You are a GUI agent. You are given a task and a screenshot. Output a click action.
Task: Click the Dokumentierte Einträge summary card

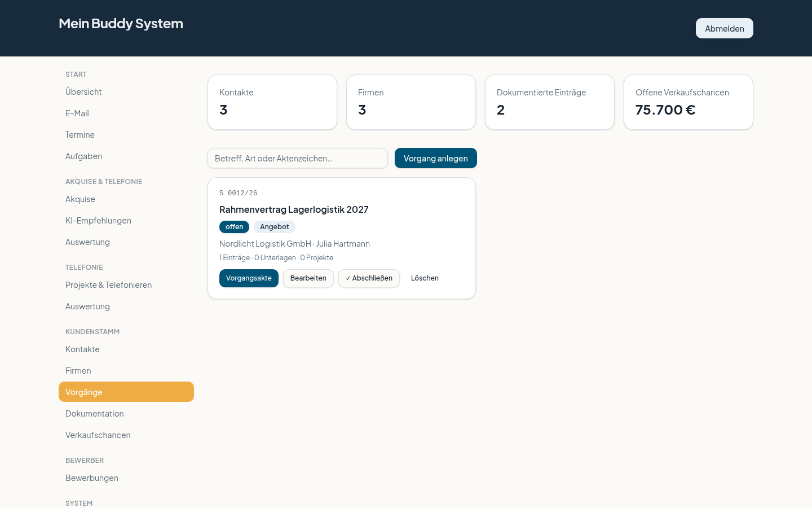[550, 102]
